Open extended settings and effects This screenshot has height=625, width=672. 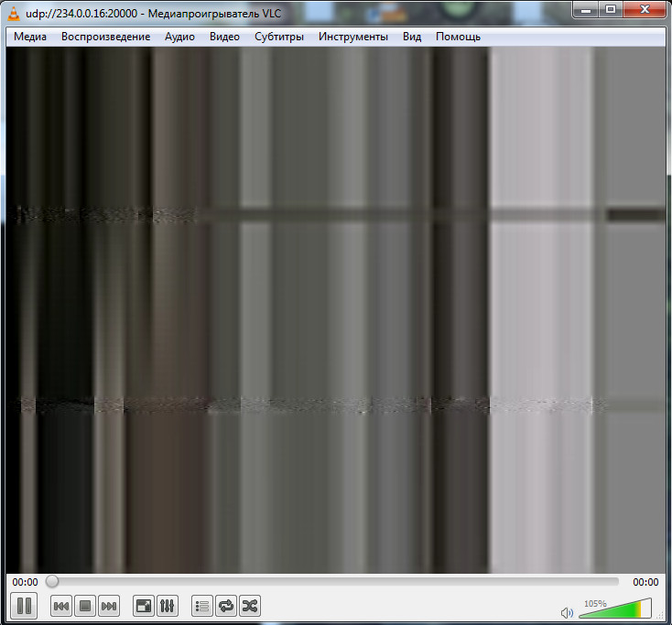168,606
